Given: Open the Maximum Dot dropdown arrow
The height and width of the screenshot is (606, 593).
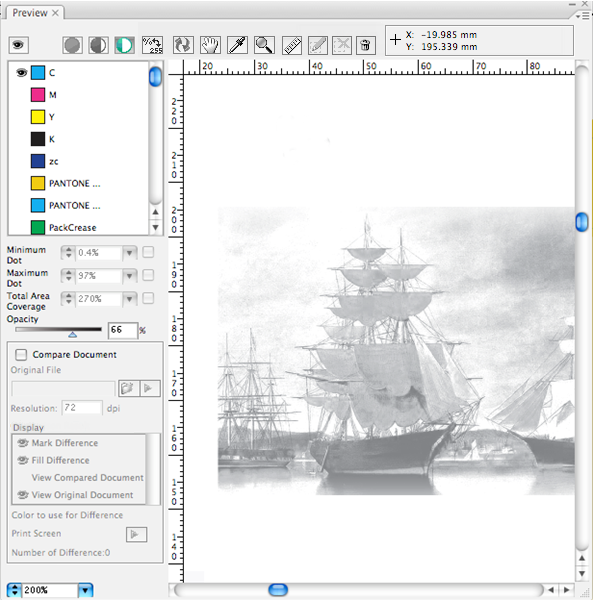Looking at the screenshot, I should [x=130, y=276].
